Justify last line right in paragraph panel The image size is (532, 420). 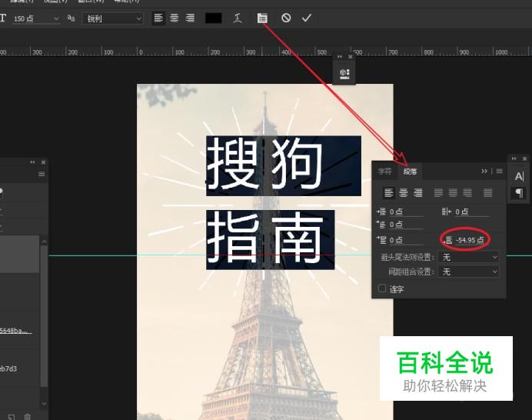(467, 193)
